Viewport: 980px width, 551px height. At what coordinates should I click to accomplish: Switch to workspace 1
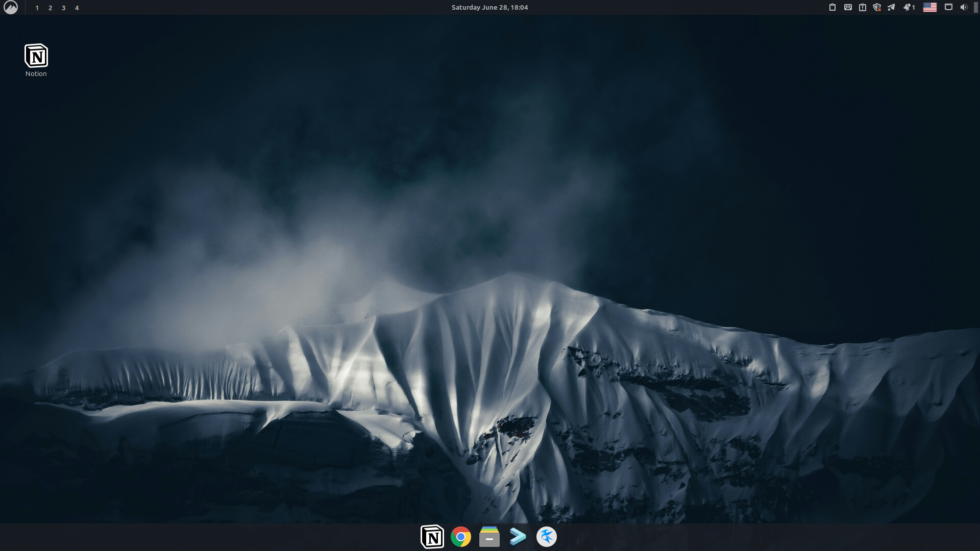(37, 8)
